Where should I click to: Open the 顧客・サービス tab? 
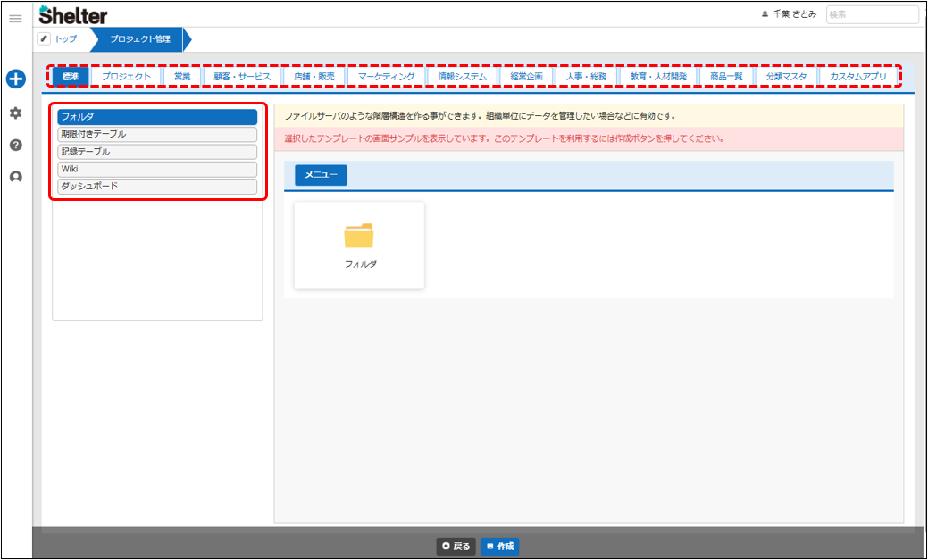(242, 77)
